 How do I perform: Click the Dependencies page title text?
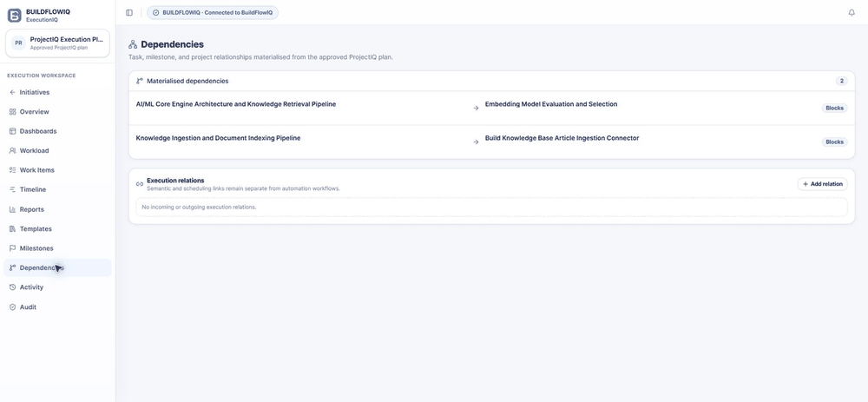pyautogui.click(x=172, y=44)
